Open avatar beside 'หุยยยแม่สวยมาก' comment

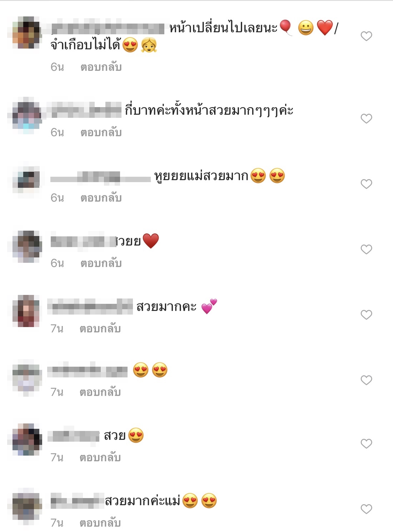click(x=27, y=180)
